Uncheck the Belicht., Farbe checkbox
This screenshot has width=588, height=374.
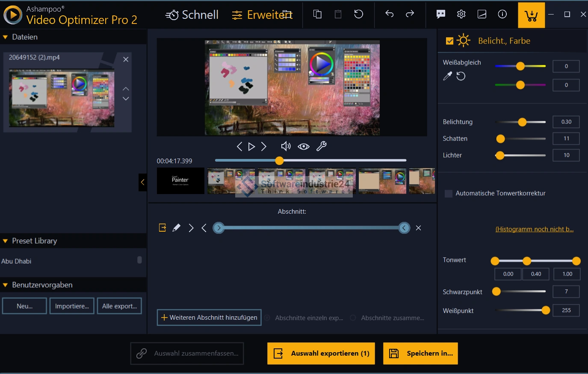pos(449,41)
